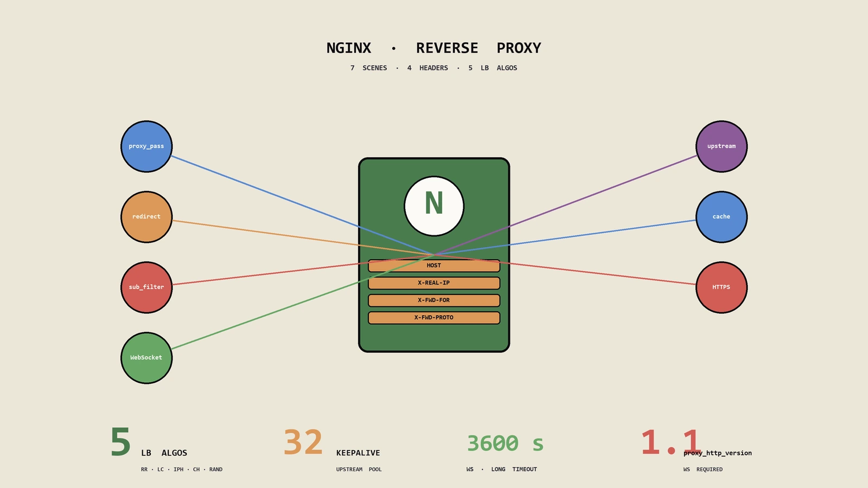Click the white N logo circle

coord(434,206)
